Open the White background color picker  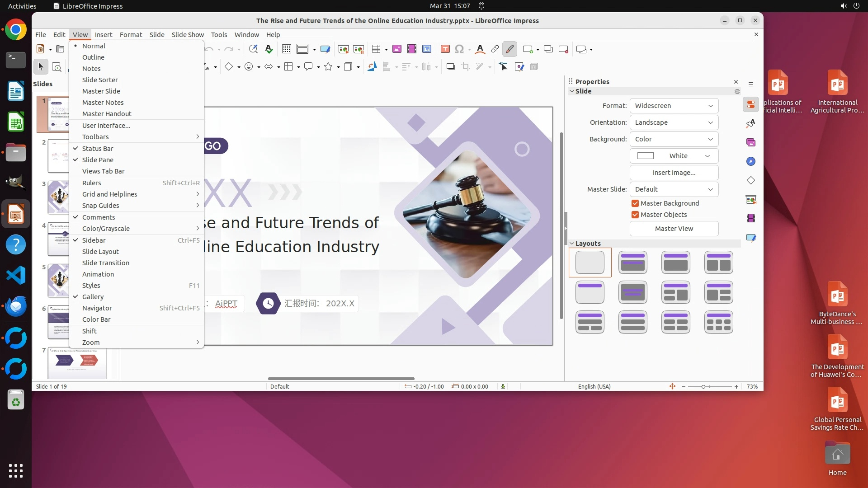tap(674, 156)
